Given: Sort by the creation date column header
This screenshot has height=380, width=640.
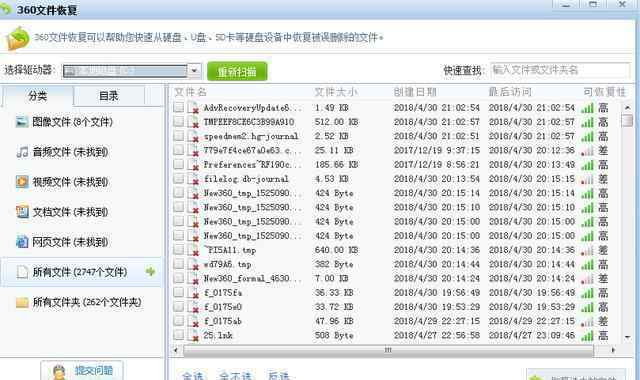Looking at the screenshot, I should [x=415, y=92].
